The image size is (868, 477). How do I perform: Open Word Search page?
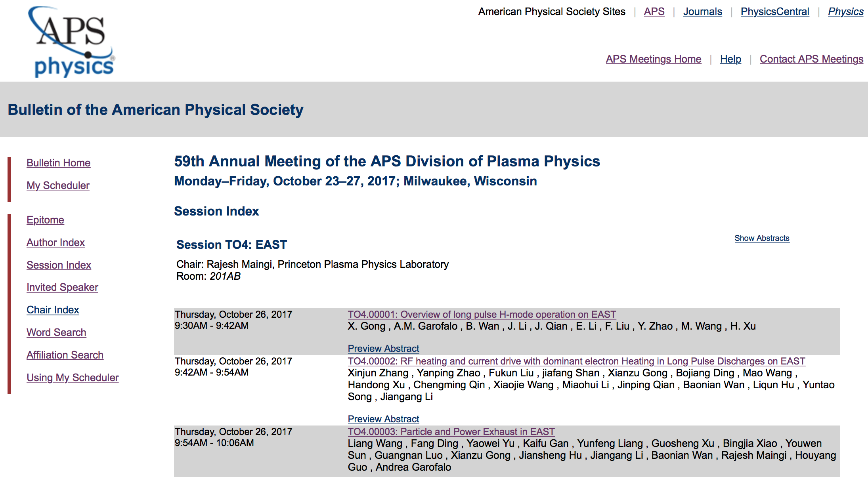pos(56,332)
